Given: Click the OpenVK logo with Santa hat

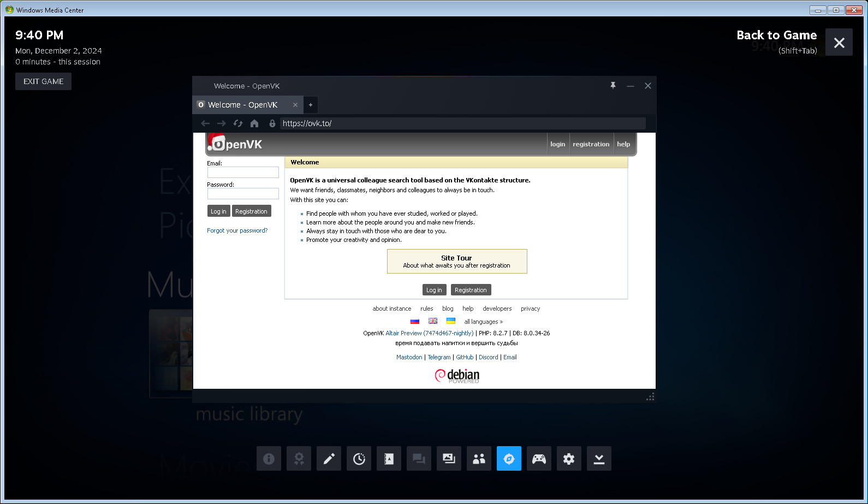Looking at the screenshot, I should (x=235, y=143).
